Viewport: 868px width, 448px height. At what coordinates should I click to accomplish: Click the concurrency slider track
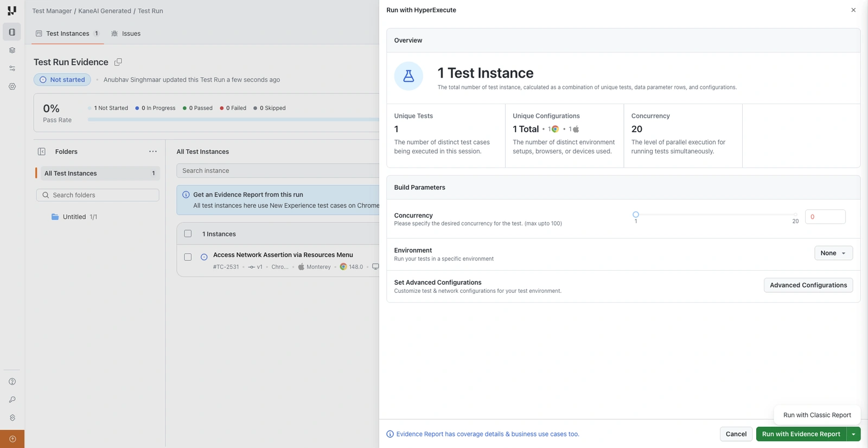(x=716, y=215)
